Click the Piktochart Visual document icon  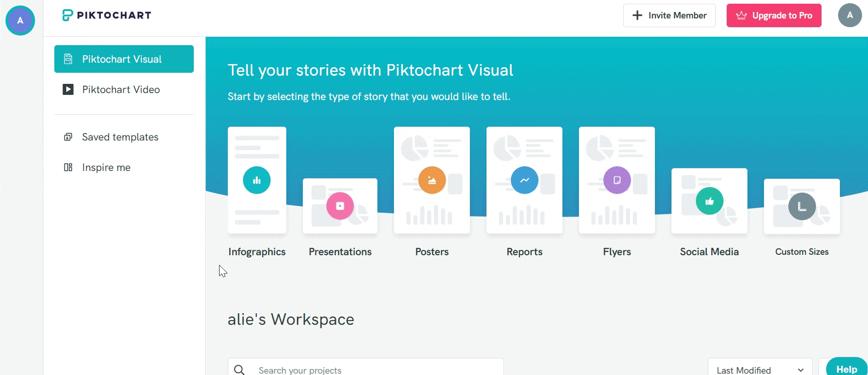point(68,59)
